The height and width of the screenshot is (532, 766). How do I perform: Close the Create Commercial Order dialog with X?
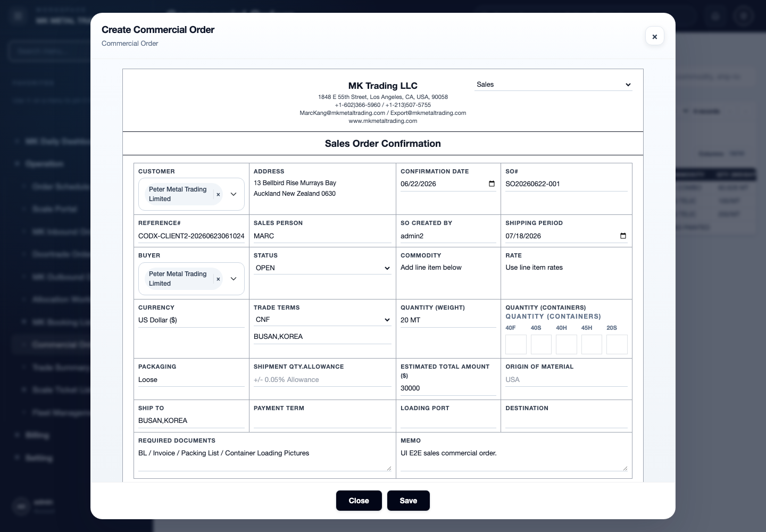[x=654, y=36]
